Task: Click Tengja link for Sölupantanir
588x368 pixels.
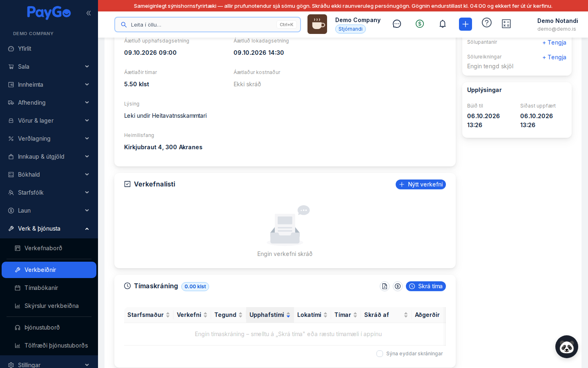Action: (554, 43)
